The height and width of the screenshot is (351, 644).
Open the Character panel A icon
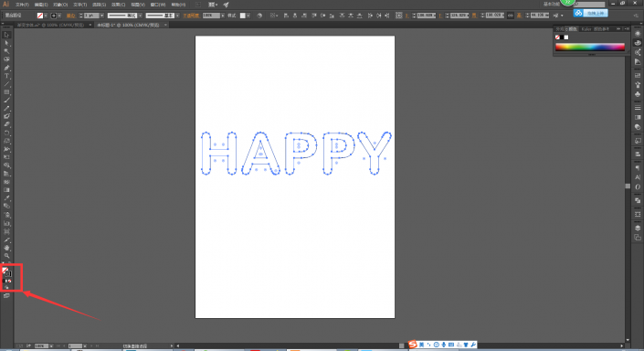coord(638,177)
